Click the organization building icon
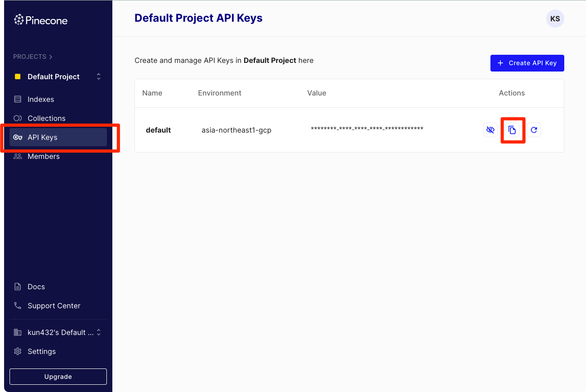The width and height of the screenshot is (586, 392). (x=18, y=332)
